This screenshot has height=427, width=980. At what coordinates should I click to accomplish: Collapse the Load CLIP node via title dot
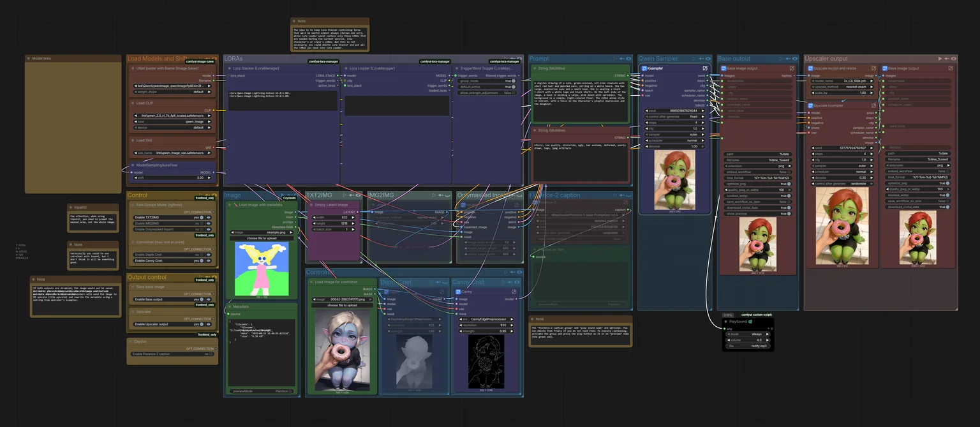(x=133, y=103)
